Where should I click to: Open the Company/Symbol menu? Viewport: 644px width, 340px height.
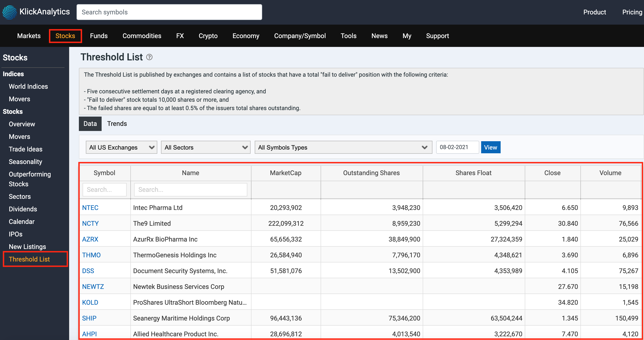[x=300, y=36]
